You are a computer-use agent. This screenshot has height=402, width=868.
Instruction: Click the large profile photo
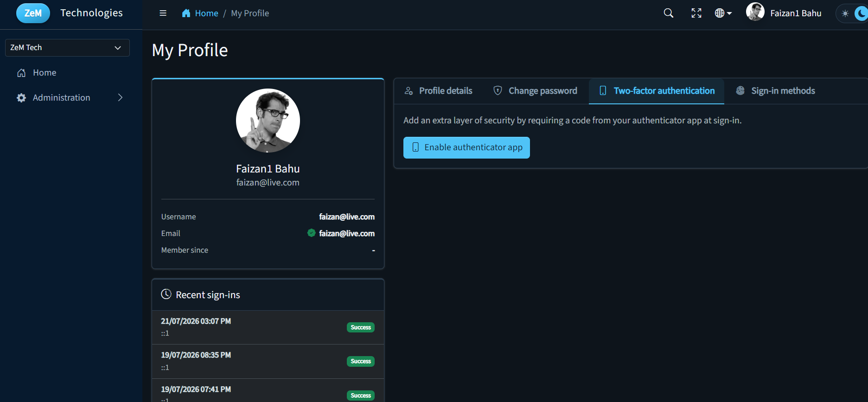[268, 121]
